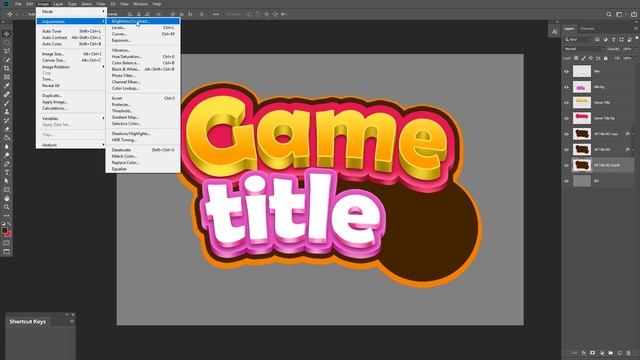The width and height of the screenshot is (640, 360).
Task: Hide the All Title BG Depth layer
Action: tap(567, 165)
